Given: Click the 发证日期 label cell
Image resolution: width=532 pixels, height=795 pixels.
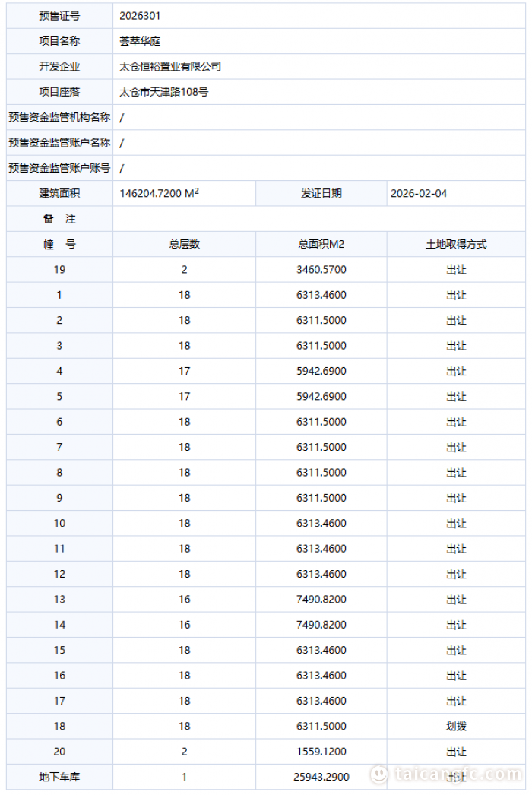Looking at the screenshot, I should pos(321,193).
